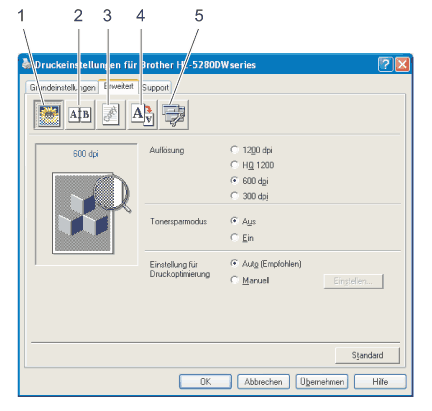Open the Support tab
Screen dimensions: 432x411
(155, 88)
